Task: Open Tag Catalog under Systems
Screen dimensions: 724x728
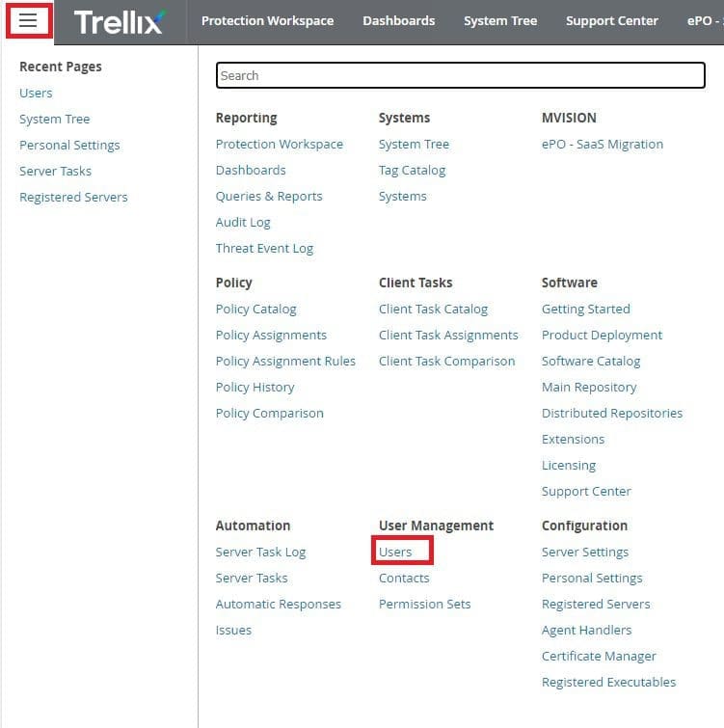Action: [x=412, y=170]
